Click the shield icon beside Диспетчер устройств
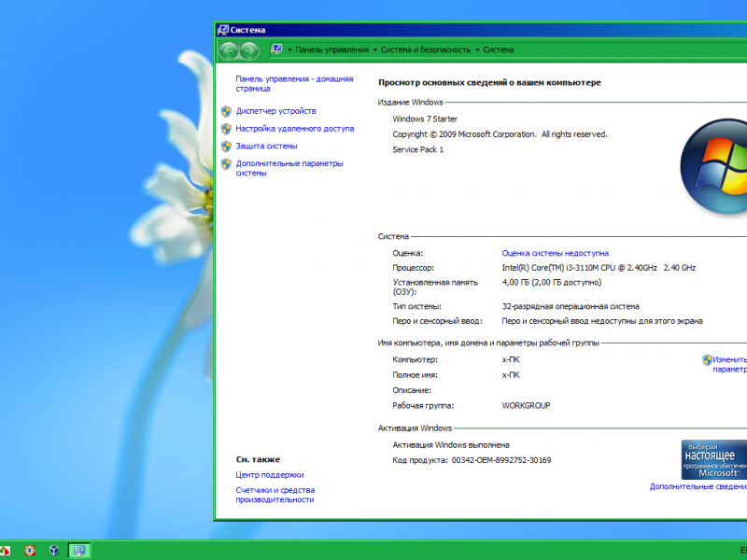 [226, 111]
